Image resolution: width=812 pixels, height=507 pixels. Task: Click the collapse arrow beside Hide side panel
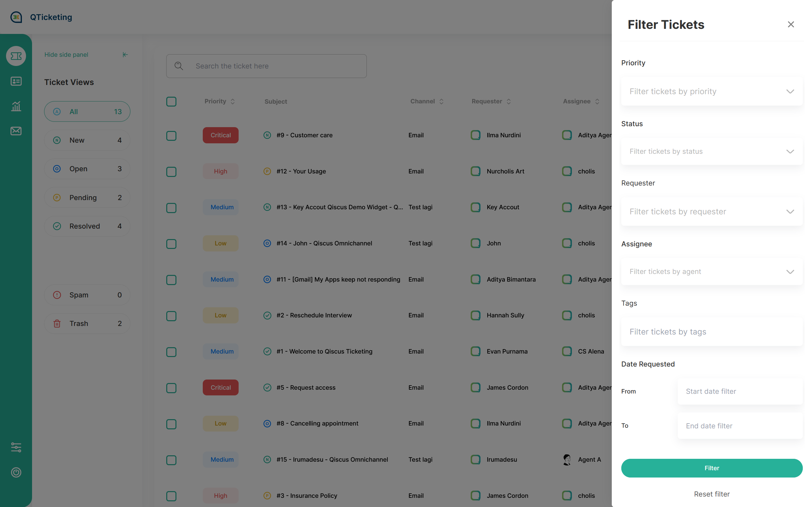125,55
